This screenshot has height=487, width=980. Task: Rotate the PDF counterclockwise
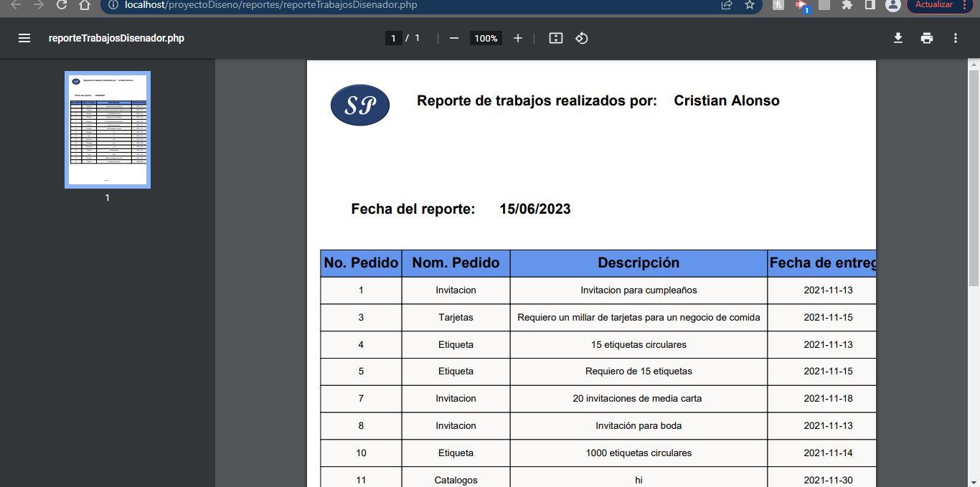tap(582, 38)
